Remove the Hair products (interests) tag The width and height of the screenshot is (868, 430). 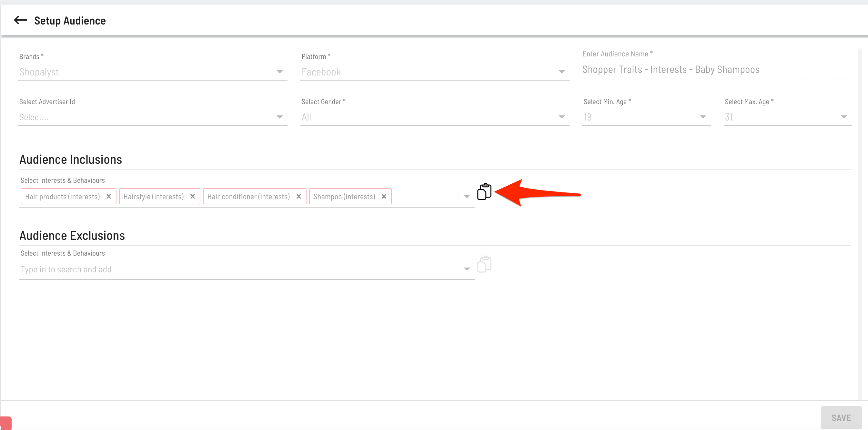coord(109,196)
